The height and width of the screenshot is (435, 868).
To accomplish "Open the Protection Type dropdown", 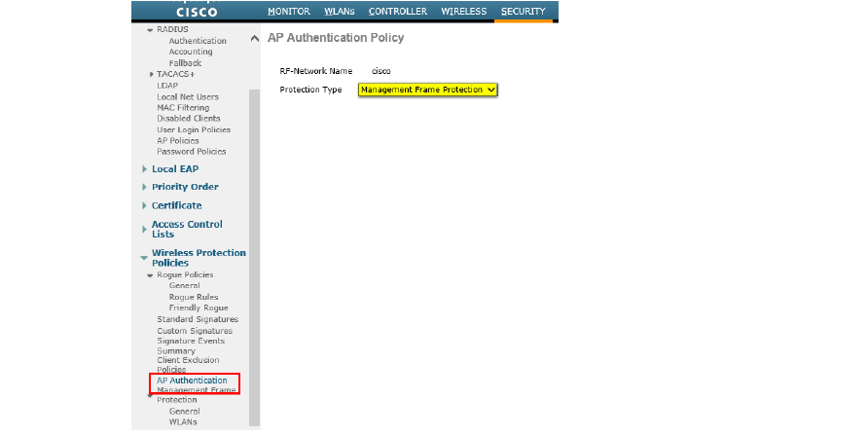I will [x=428, y=90].
